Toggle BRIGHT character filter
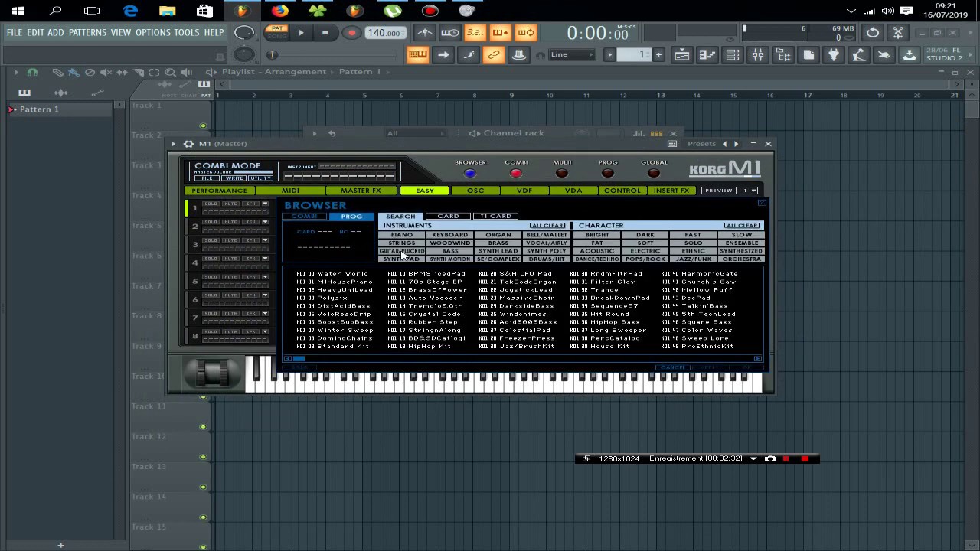 [597, 235]
